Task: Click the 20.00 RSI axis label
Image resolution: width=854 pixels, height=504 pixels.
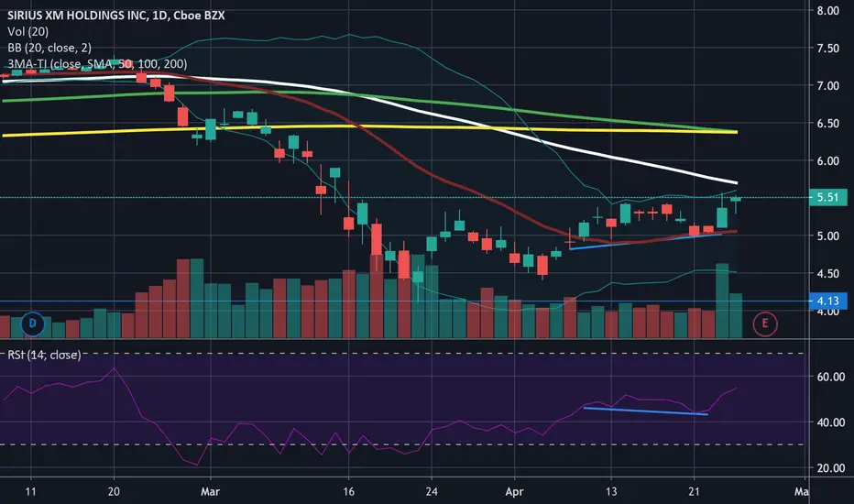Action: pyautogui.click(x=830, y=467)
